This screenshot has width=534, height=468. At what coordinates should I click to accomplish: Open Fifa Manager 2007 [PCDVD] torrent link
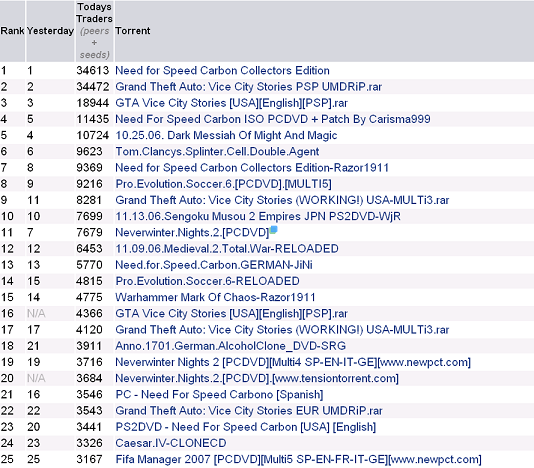298,459
